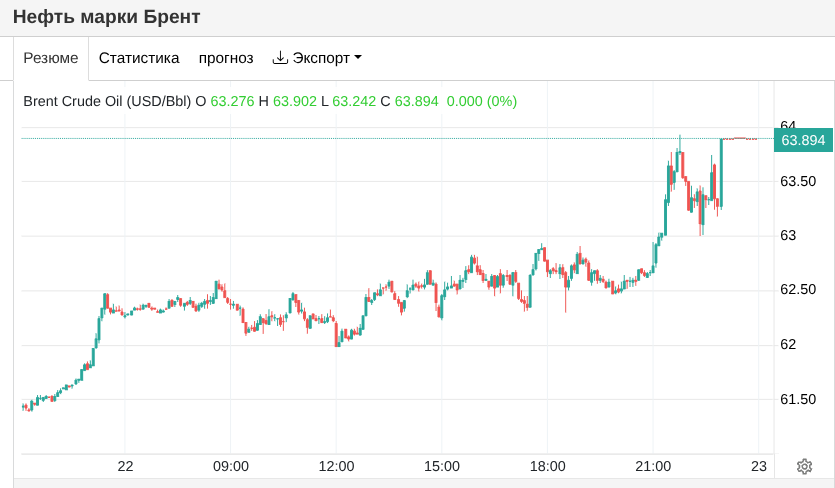Click date label 23 on the time axis

[x=759, y=466]
